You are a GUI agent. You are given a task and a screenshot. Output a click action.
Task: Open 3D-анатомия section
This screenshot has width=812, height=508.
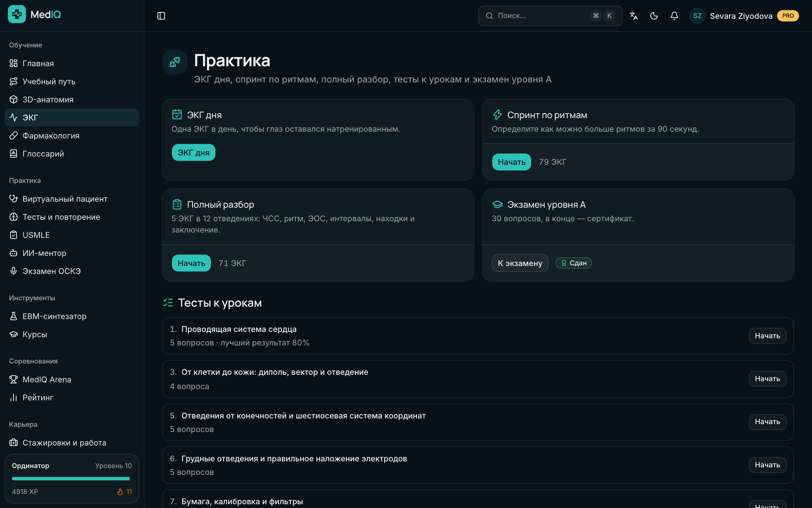point(72,99)
